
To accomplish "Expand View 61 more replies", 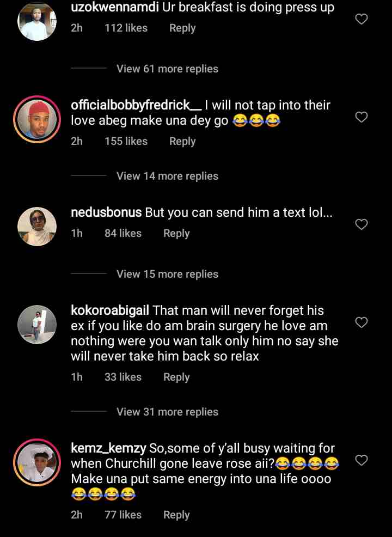I will [x=167, y=69].
